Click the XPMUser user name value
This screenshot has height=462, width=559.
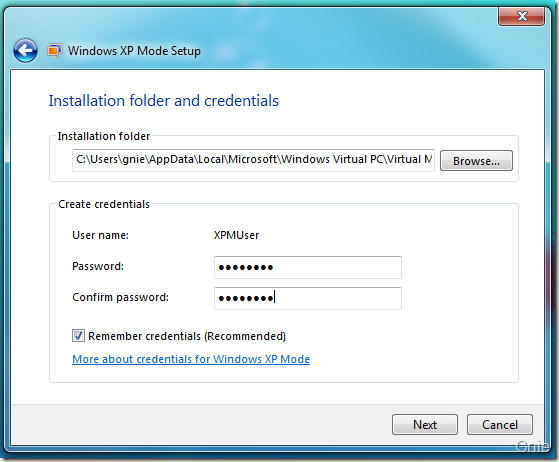236,235
